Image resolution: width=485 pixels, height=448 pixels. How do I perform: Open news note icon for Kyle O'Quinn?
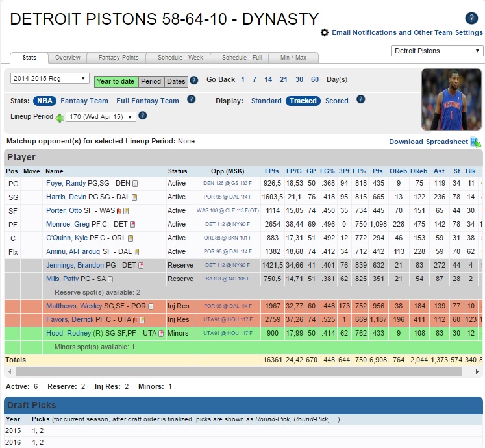tap(131, 238)
